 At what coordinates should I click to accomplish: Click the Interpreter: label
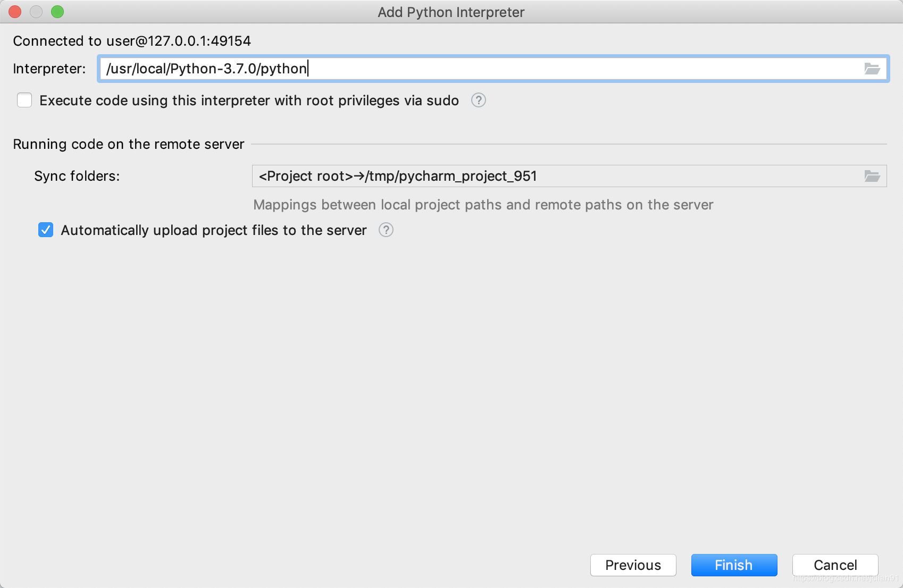49,69
